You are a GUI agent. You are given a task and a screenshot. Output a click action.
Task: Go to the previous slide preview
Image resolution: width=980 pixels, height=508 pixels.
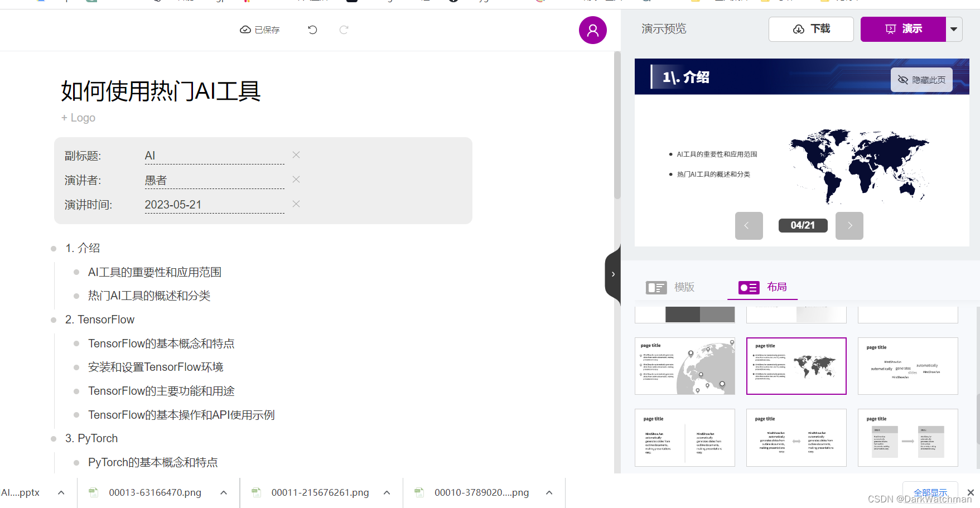tap(749, 226)
